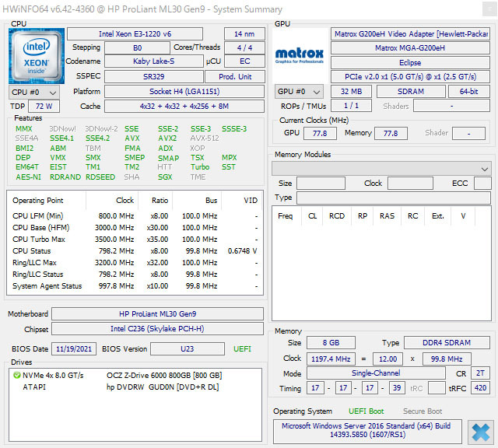Click the Cores/Threads 4 / 4 value
Viewport: 498px width, 448px height.
[244, 48]
